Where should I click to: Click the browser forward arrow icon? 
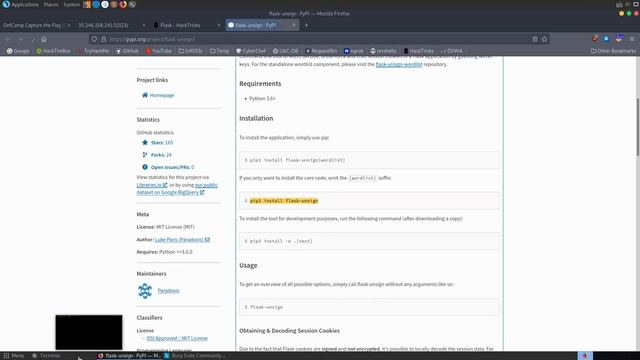click(x=20, y=39)
